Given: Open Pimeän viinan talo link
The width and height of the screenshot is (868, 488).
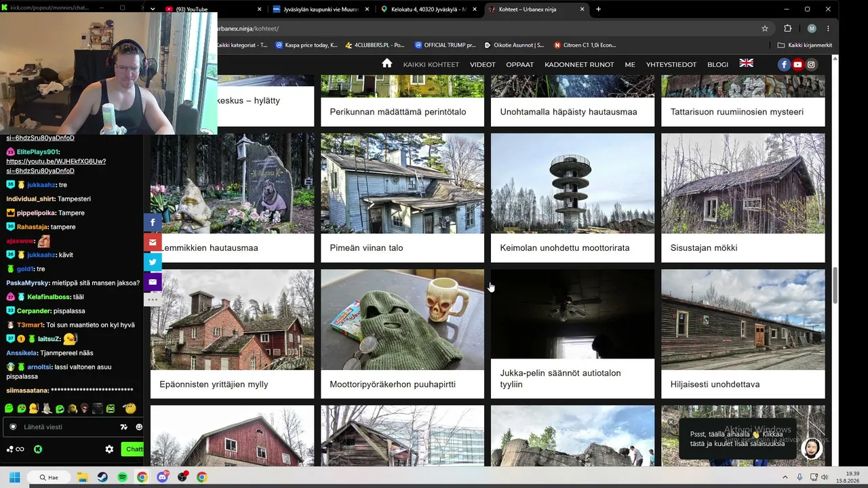Looking at the screenshot, I should pos(366,248).
